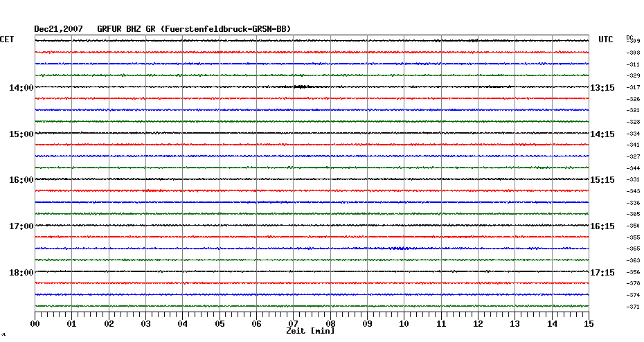Select the DC offset value -355
Viewport: 644px width, 342px height.
point(634,237)
